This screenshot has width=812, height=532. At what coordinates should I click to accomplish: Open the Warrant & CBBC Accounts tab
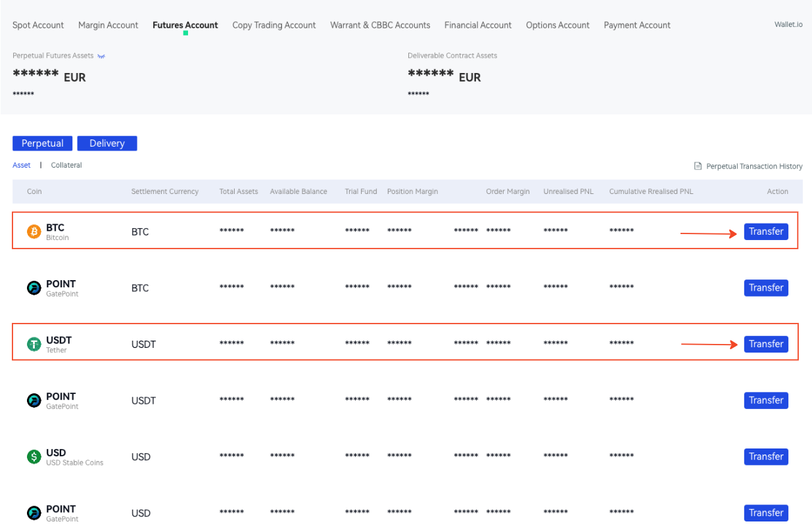point(380,25)
